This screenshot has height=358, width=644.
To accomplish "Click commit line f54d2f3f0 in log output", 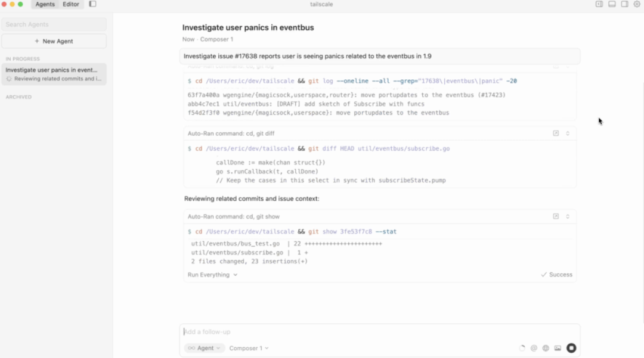I will pos(318,113).
